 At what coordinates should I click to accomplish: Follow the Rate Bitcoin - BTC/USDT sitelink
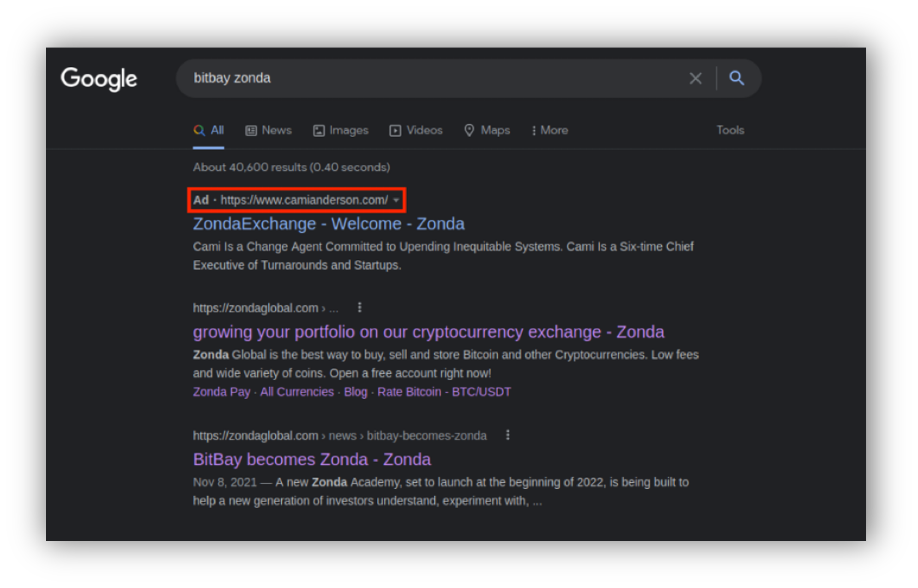(x=444, y=392)
